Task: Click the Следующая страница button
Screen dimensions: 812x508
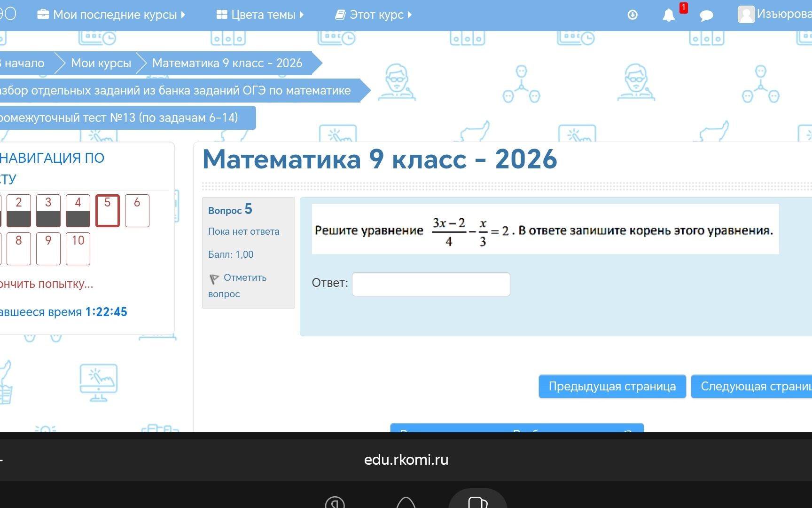Action: click(x=751, y=386)
